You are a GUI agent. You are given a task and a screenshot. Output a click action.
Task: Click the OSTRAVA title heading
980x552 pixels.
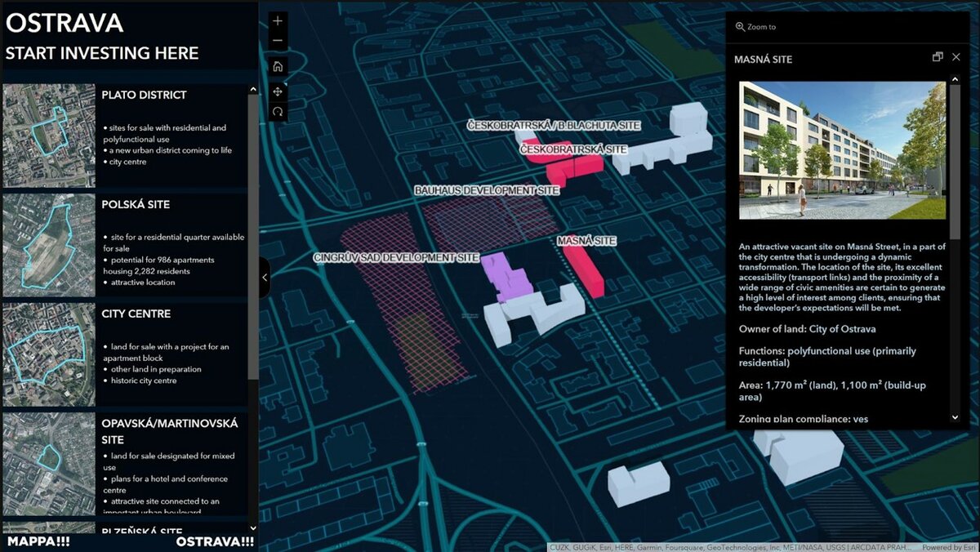pyautogui.click(x=64, y=23)
